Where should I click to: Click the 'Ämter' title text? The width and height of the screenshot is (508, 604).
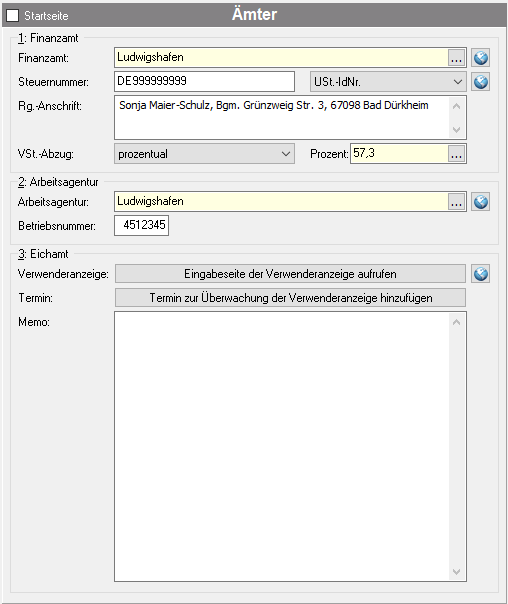254,15
